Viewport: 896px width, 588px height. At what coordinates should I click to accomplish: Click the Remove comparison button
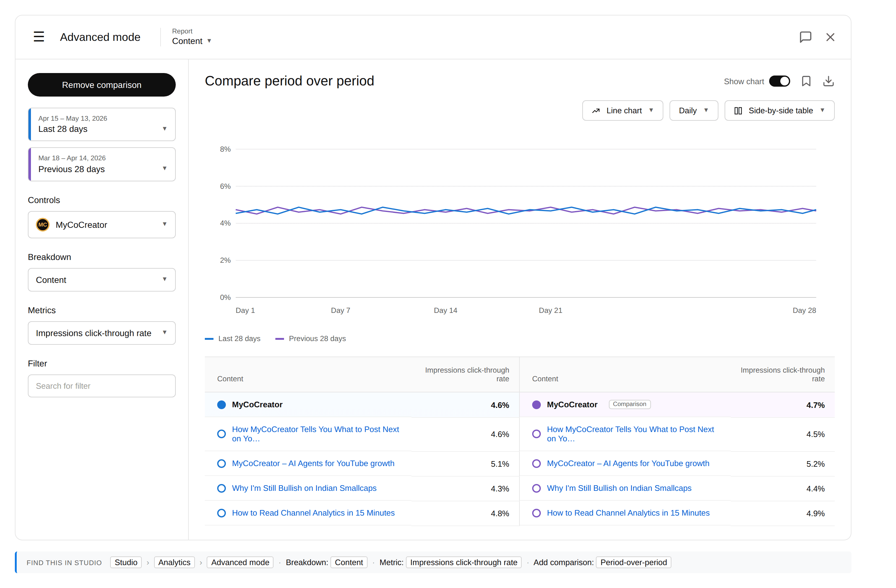(x=102, y=85)
